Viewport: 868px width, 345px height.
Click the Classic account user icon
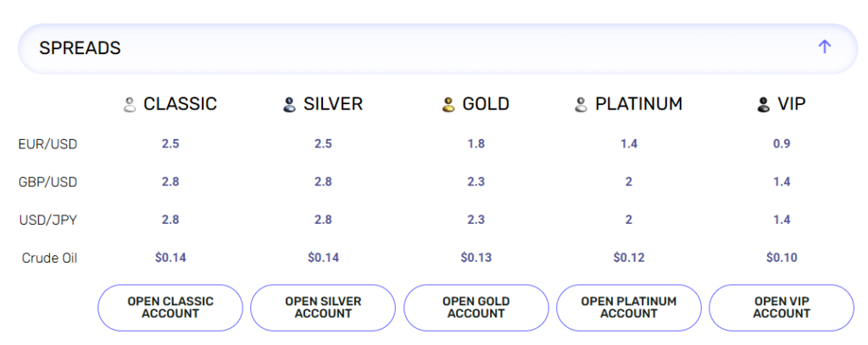[130, 105]
